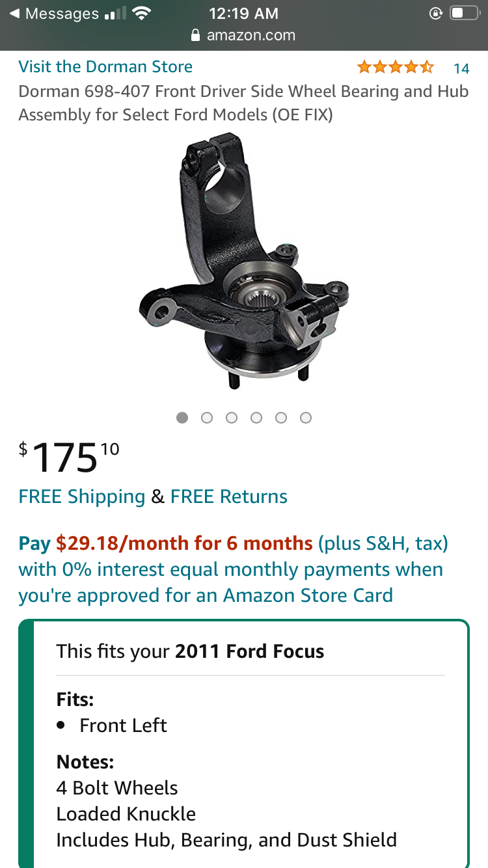This screenshot has height=868, width=488.
Task: Tap the back arrow to Messages
Action: pos(14,14)
